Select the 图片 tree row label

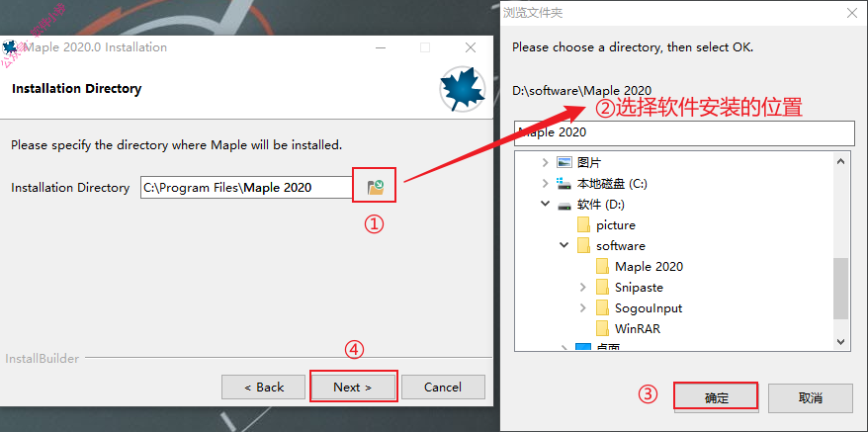point(589,162)
